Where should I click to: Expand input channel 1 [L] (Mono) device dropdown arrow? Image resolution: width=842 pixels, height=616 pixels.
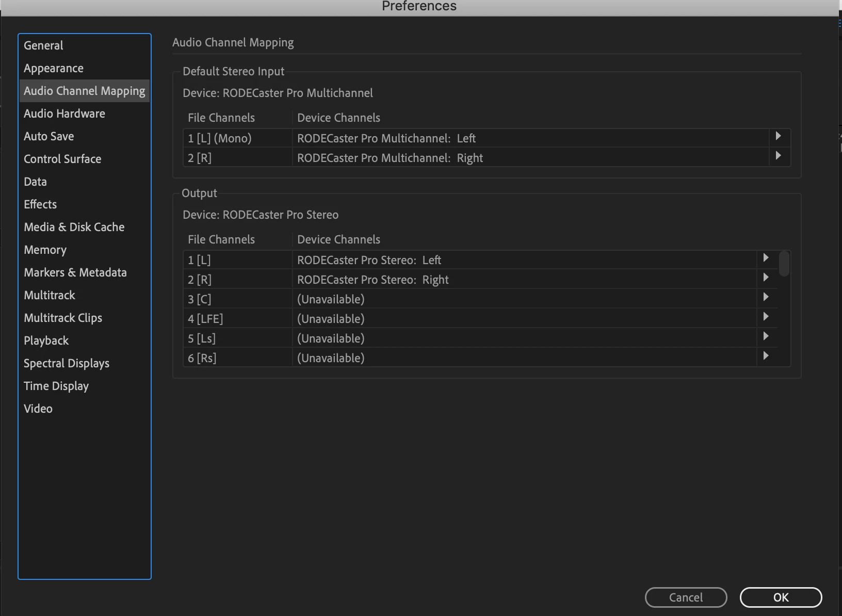(x=779, y=136)
